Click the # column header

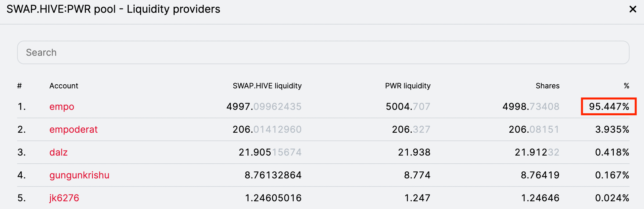(x=19, y=86)
